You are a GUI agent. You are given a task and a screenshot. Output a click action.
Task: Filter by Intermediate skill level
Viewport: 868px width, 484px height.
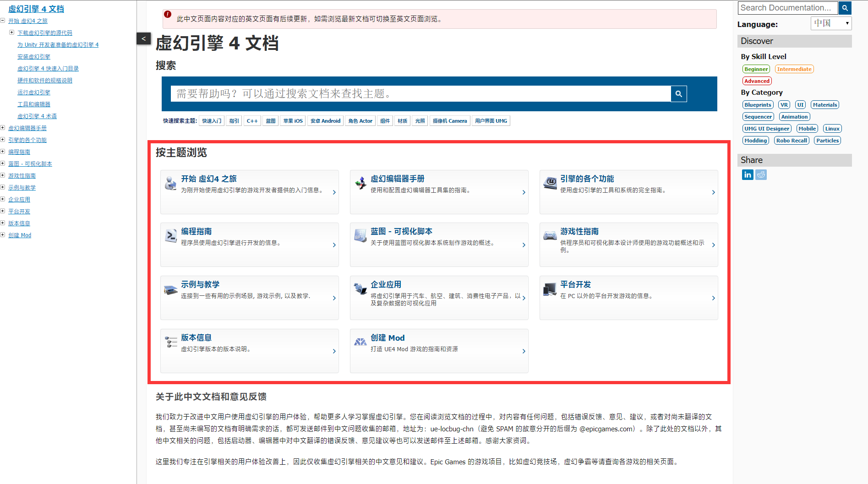[x=794, y=69]
